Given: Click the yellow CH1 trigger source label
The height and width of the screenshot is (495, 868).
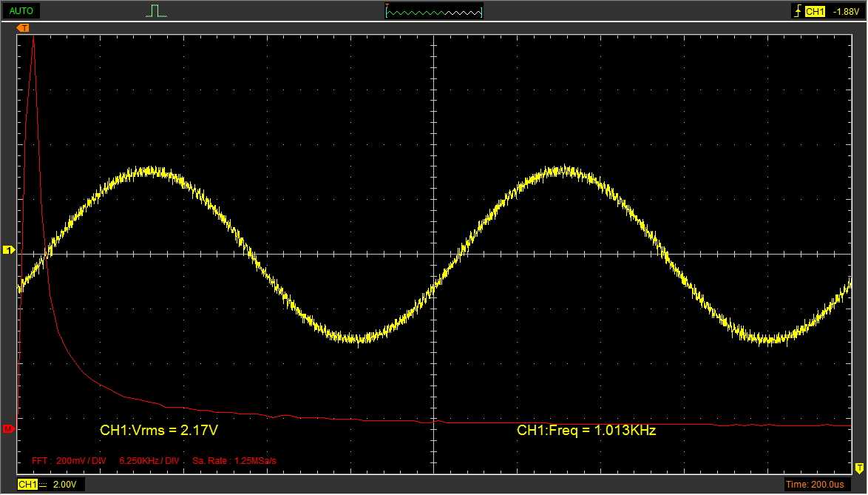Looking at the screenshot, I should (x=815, y=11).
